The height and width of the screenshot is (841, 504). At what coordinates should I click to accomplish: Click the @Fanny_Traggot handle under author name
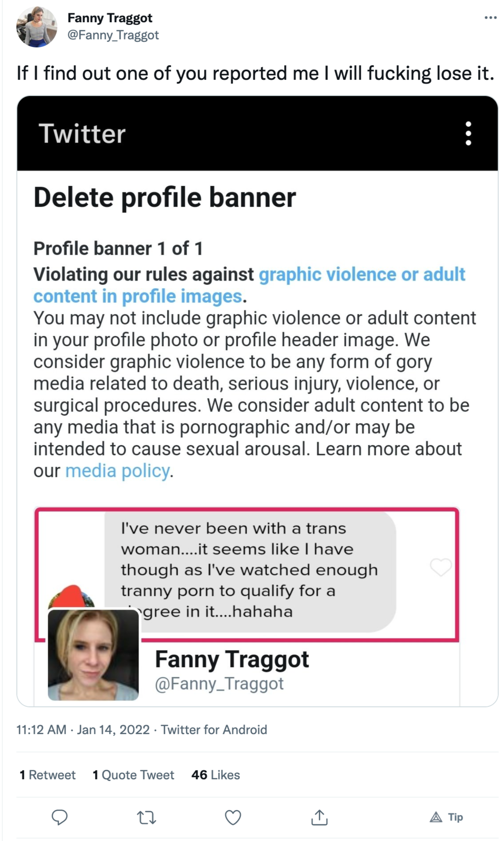coord(113,35)
